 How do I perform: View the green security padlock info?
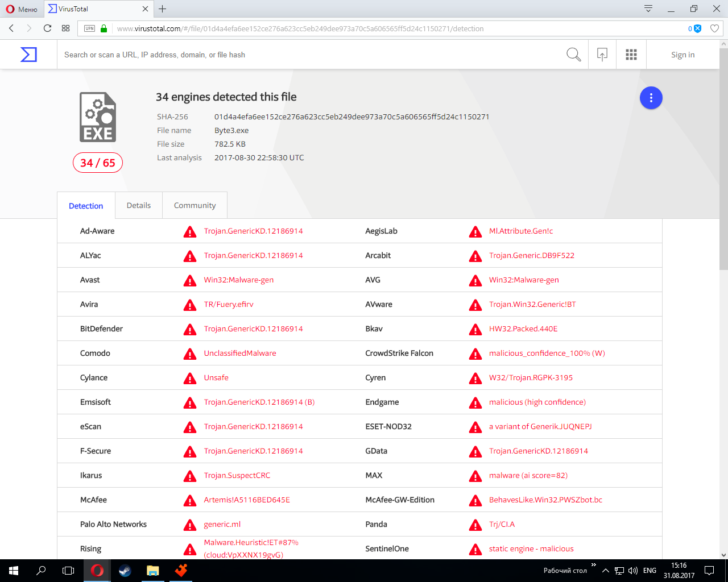[x=104, y=28]
